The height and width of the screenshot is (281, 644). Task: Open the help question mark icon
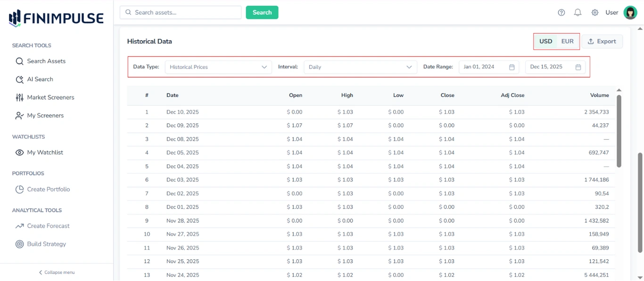(x=561, y=12)
